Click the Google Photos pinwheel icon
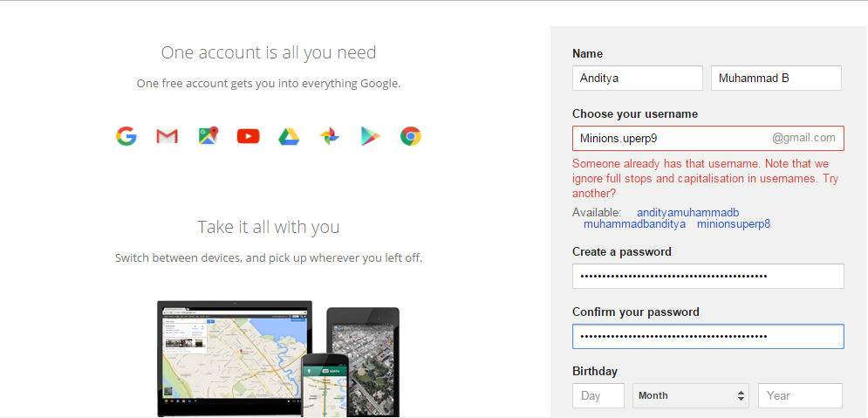Screen dimensions: 868x418 click(330, 135)
